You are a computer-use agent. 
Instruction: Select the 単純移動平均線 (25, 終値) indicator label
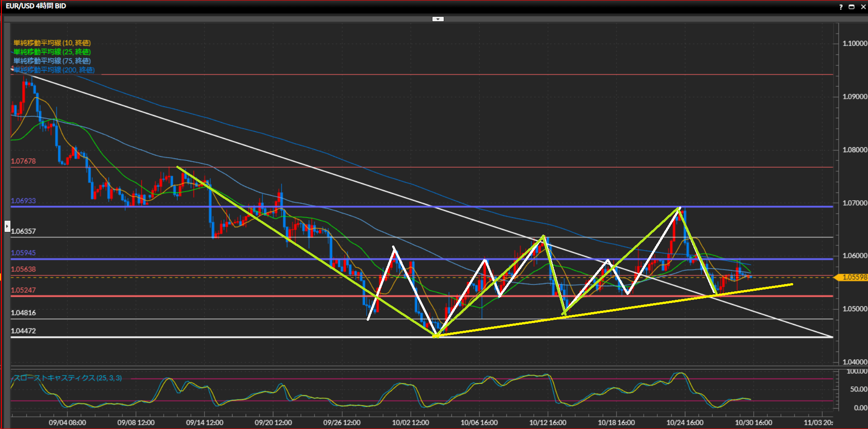[52, 52]
